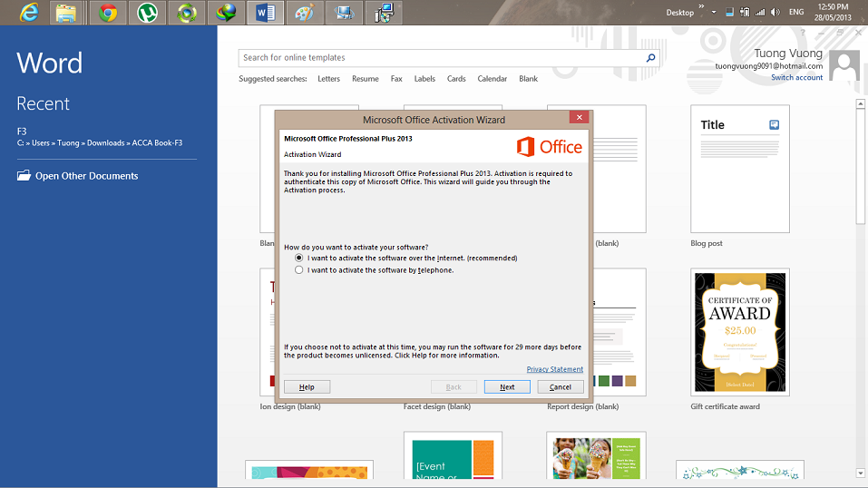Click the ENG language indicator
The width and height of the screenshot is (868, 488).
point(796,12)
